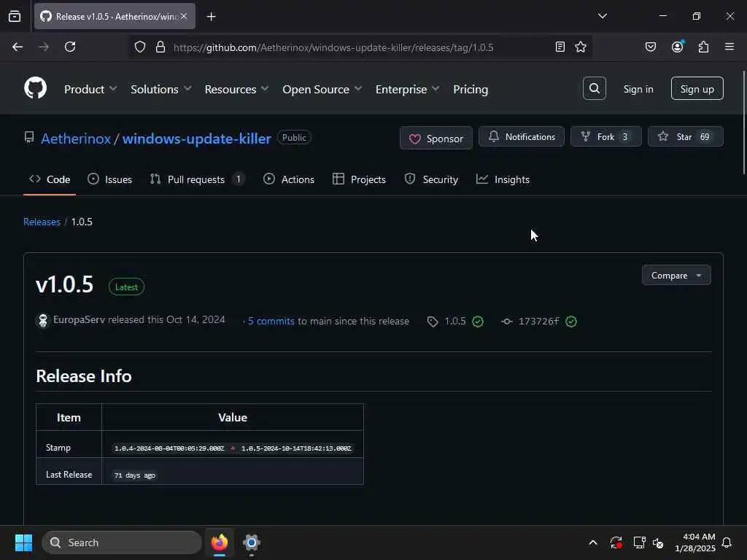Open the Actions tab
This screenshot has height=560, width=747.
point(289,179)
